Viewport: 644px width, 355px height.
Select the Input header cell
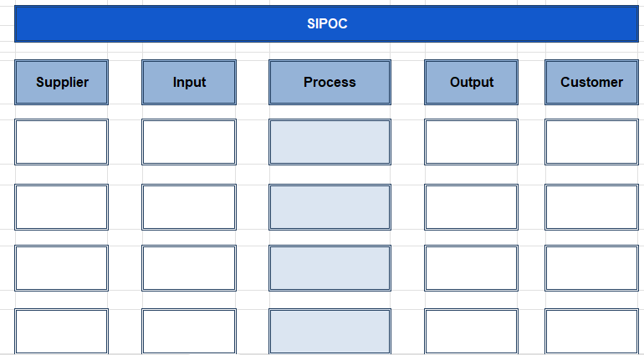click(x=189, y=82)
